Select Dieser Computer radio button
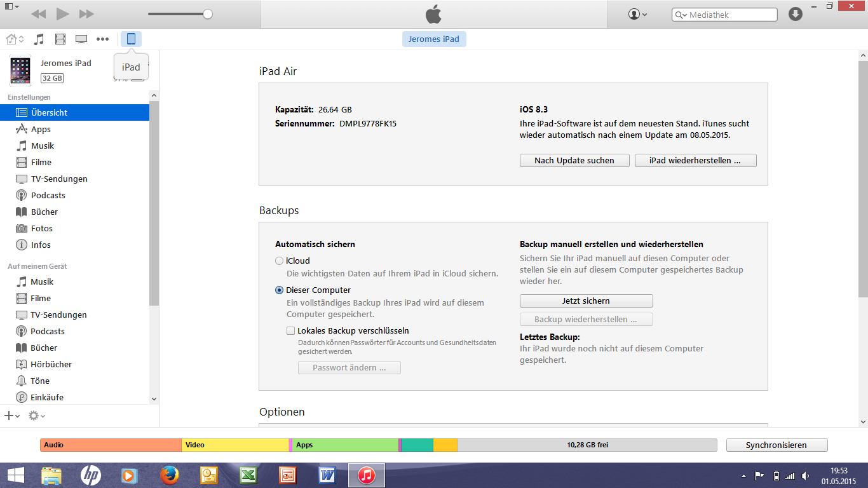 coord(279,290)
